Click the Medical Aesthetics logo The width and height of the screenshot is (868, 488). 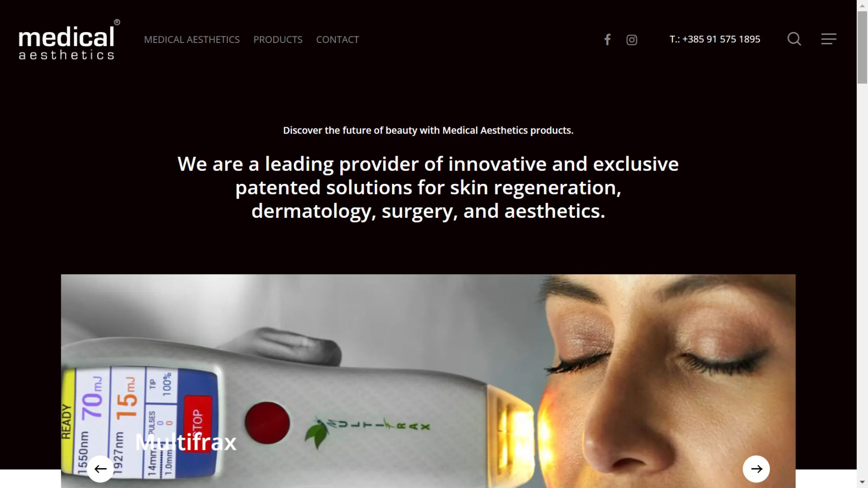[x=69, y=39]
